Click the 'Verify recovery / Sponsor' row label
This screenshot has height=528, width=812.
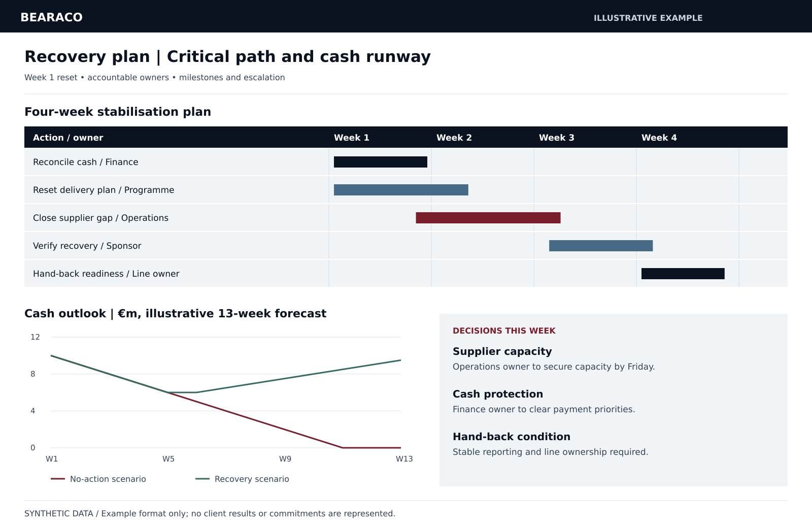point(87,246)
